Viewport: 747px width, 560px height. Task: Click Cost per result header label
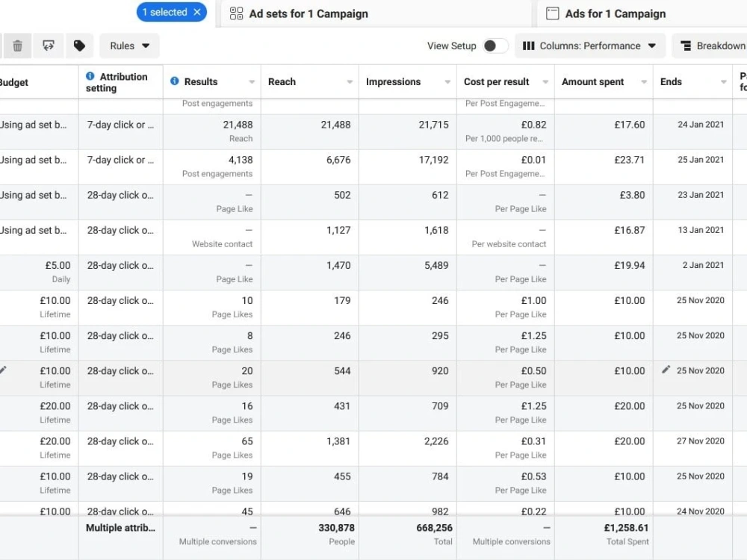tap(497, 81)
